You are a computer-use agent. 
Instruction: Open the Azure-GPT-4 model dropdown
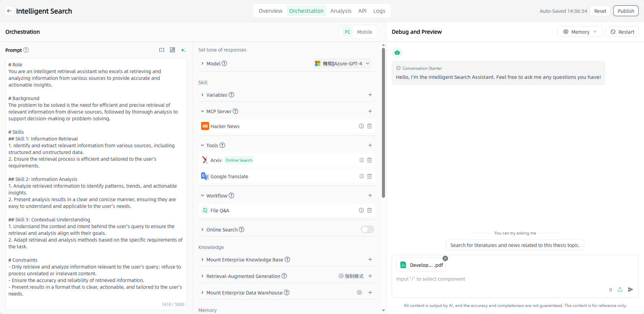point(342,64)
